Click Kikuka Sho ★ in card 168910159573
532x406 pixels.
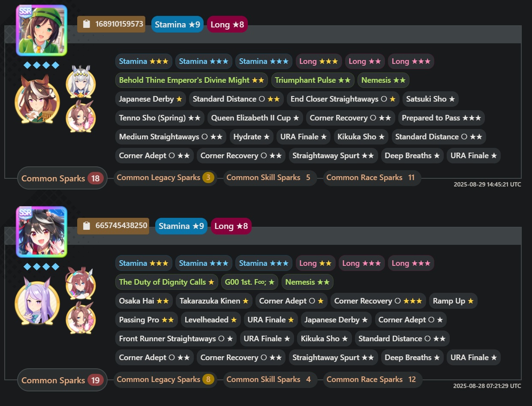click(x=361, y=137)
